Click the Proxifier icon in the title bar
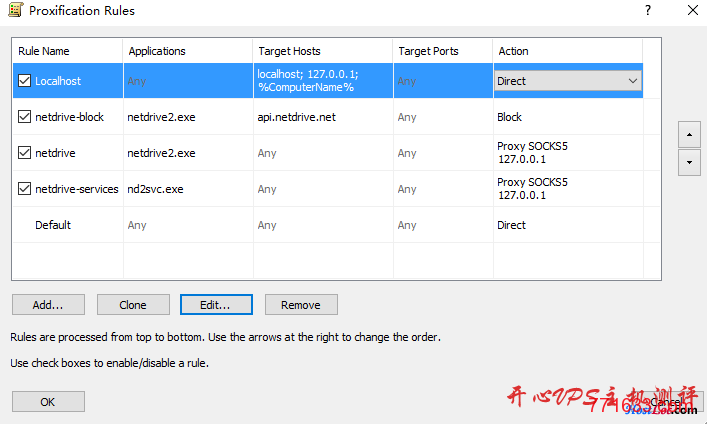707x424 pixels. [x=15, y=11]
